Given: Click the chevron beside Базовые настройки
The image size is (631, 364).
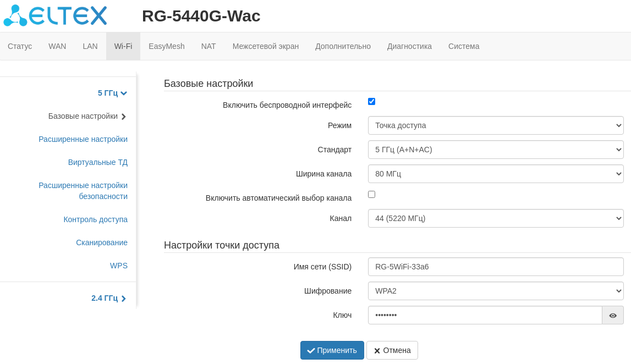Looking at the screenshot, I should 124,117.
